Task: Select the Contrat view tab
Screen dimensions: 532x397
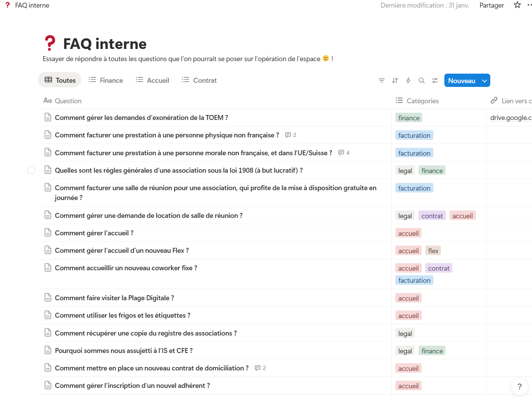Action: pos(200,80)
